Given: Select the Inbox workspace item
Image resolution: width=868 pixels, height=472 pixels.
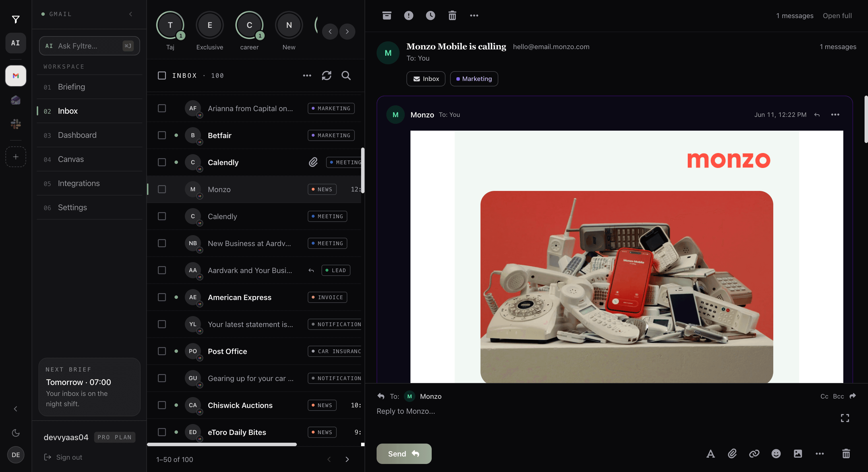Looking at the screenshot, I should tap(89, 111).
